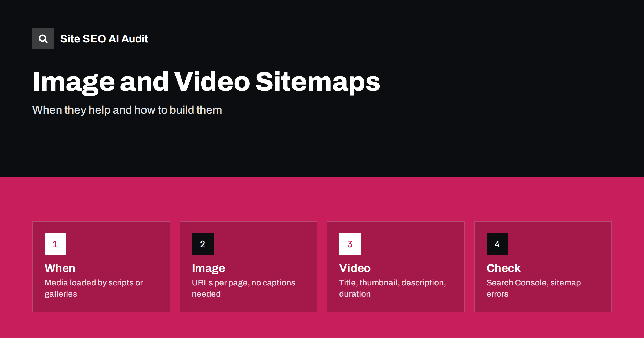
Task: Click the Site SEO AI Audit title
Action: click(x=104, y=39)
